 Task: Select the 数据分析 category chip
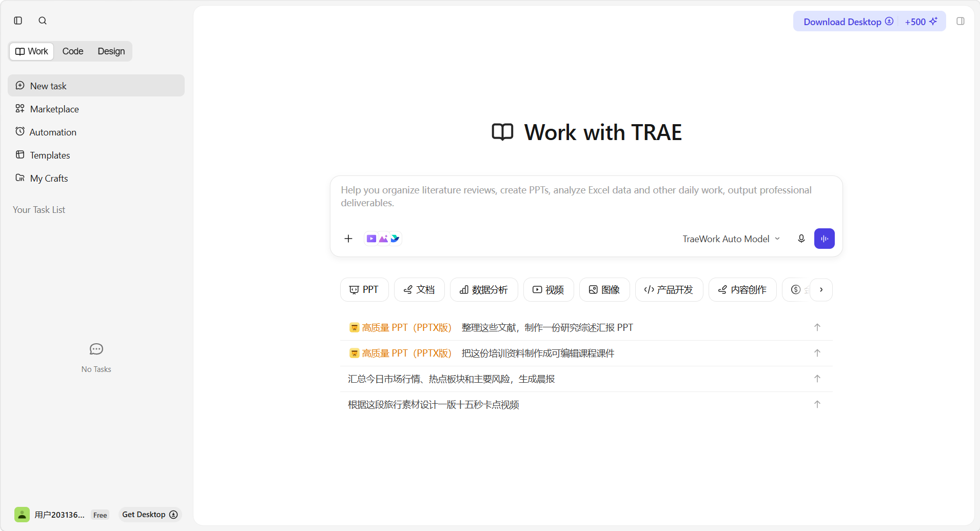click(484, 290)
